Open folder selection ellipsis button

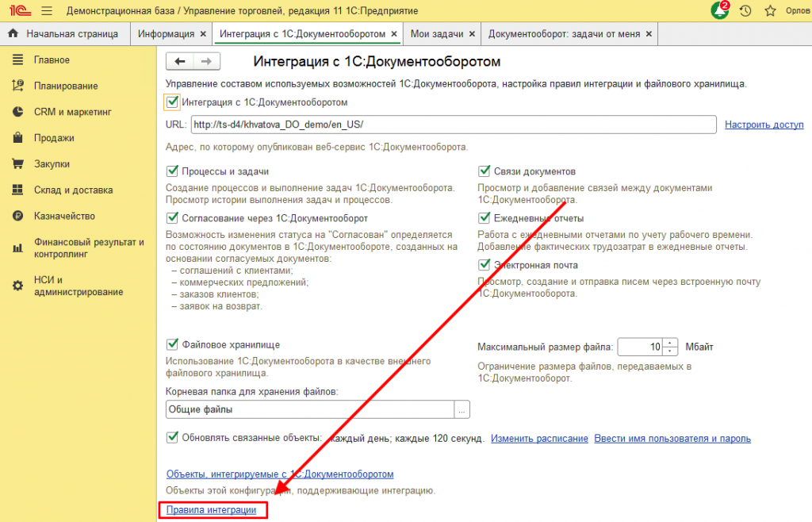tap(462, 409)
